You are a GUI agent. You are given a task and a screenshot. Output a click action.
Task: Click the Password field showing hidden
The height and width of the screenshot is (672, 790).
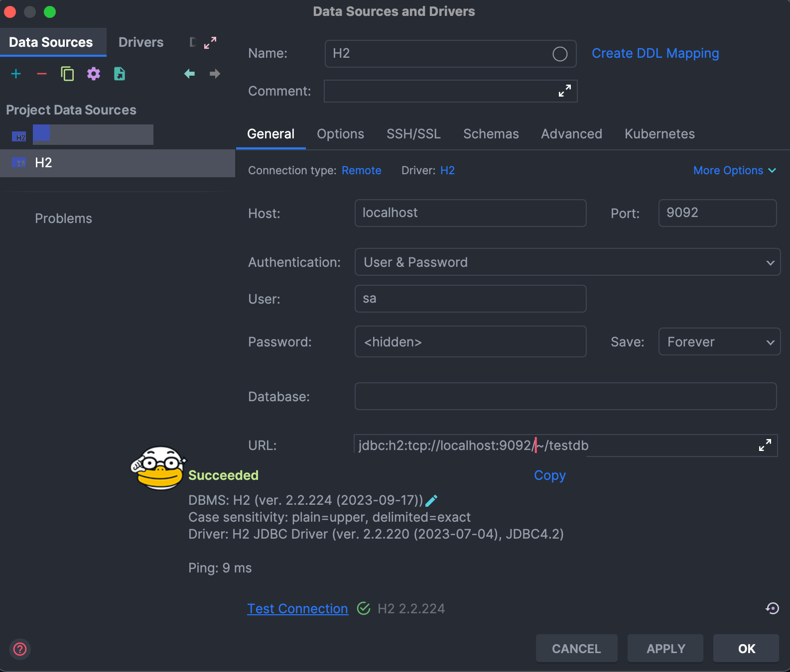click(470, 341)
